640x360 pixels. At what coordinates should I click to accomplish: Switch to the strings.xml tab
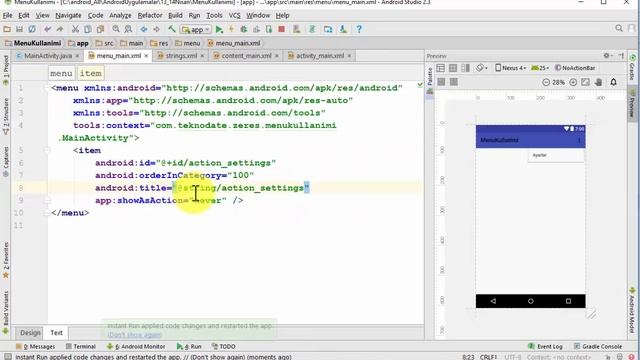click(181, 56)
